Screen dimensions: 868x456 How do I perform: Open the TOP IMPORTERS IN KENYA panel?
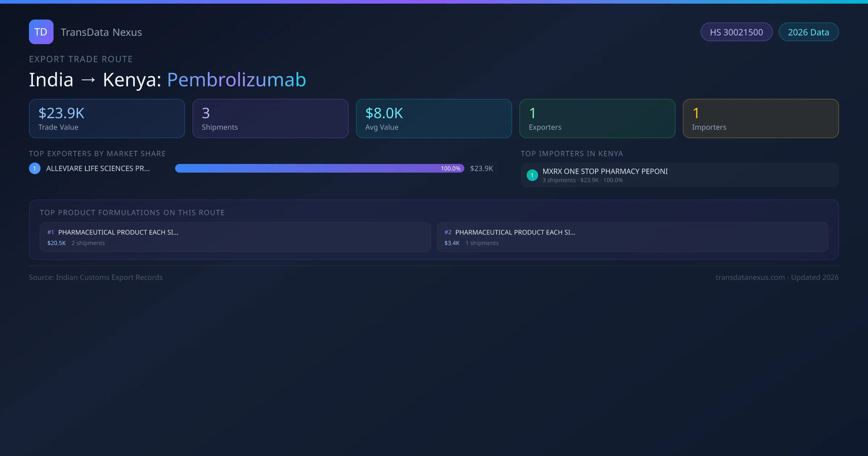tap(572, 153)
